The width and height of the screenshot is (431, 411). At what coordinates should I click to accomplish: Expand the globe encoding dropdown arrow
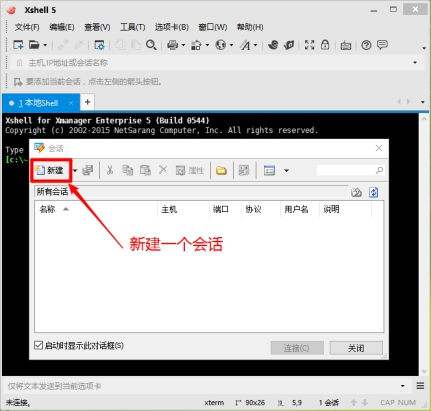tap(232, 45)
